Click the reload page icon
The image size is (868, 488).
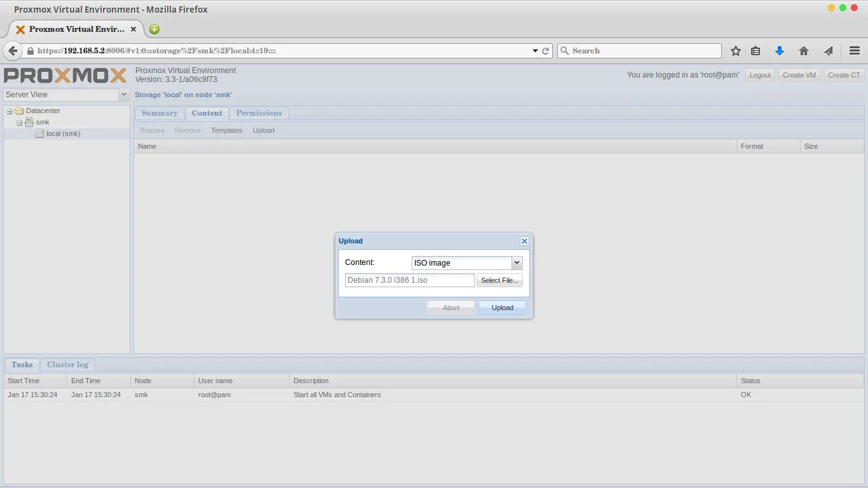545,51
